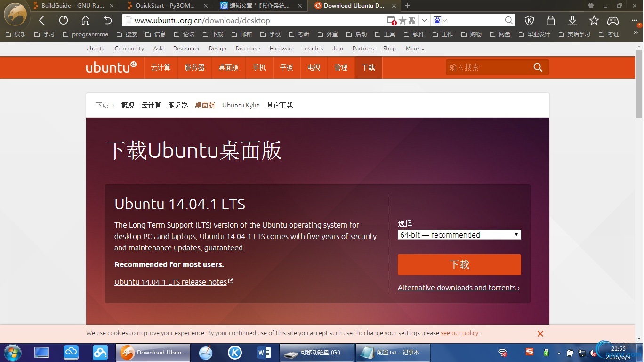Click the popup blocker icon with red badge

pos(391,21)
